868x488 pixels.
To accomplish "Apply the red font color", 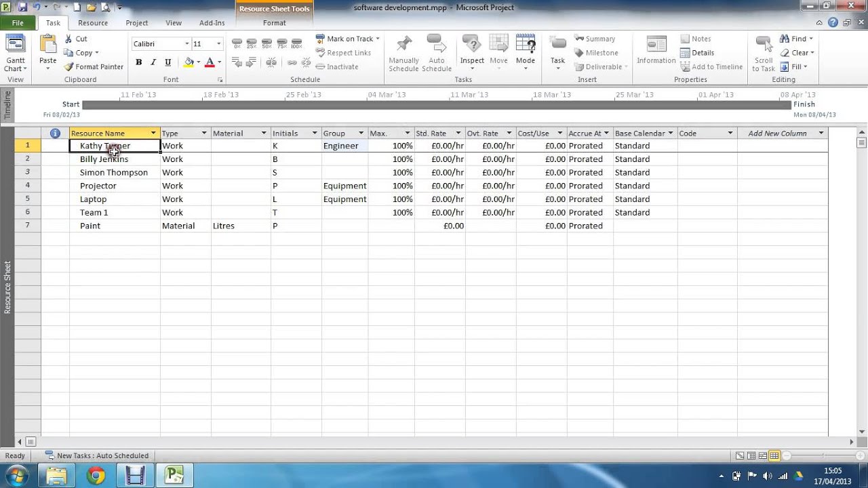I will coord(210,62).
